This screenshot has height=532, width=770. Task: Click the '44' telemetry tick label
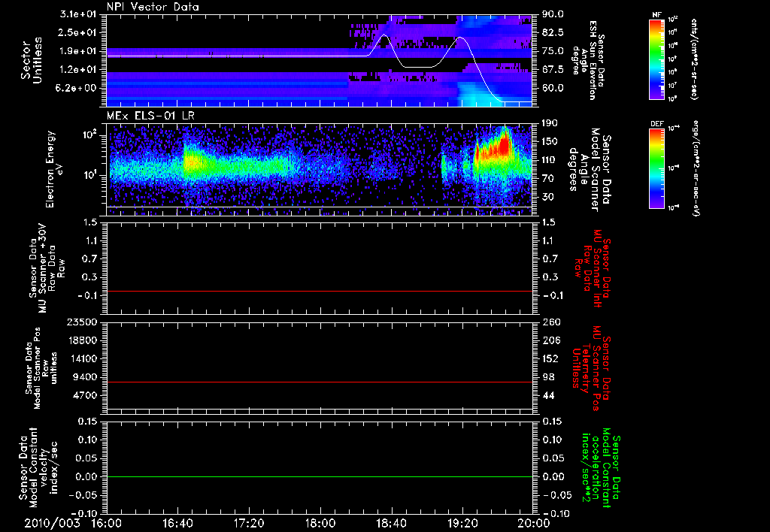547,395
